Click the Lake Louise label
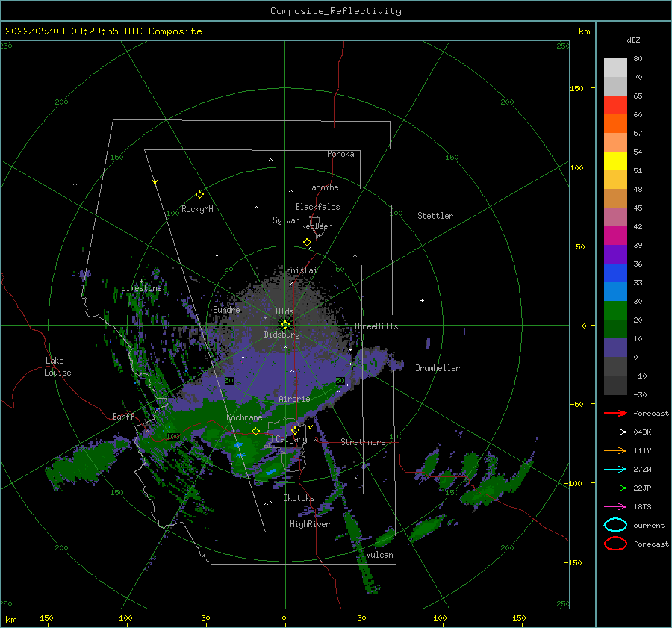The height and width of the screenshot is (628, 672). click(57, 367)
